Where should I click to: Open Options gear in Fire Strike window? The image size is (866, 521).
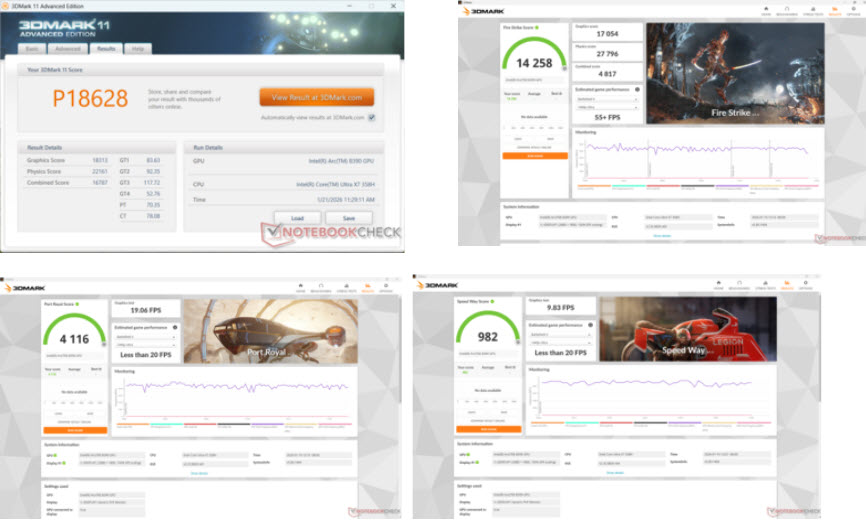[853, 10]
